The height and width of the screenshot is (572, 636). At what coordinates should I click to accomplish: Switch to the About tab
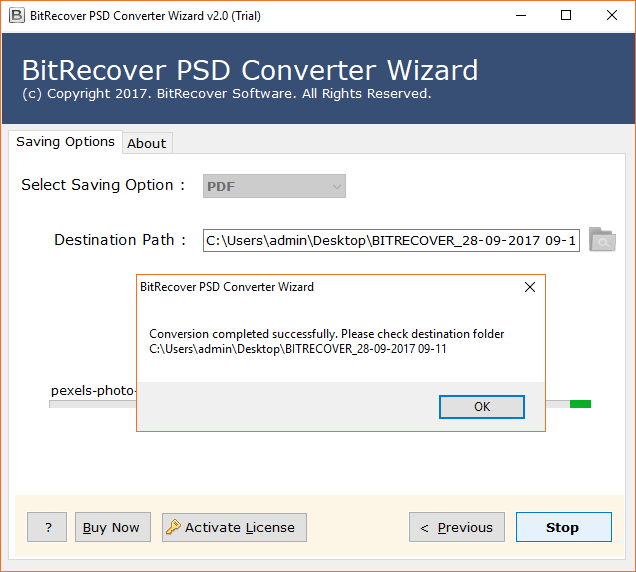(x=146, y=143)
